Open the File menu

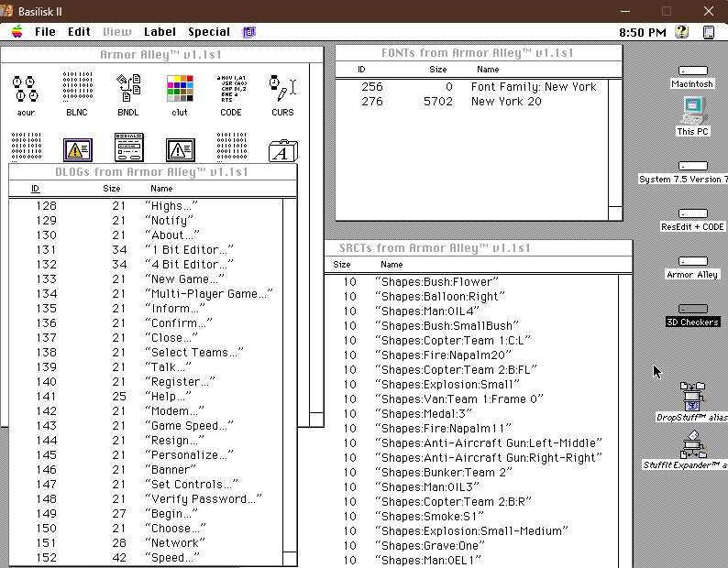[x=45, y=32]
